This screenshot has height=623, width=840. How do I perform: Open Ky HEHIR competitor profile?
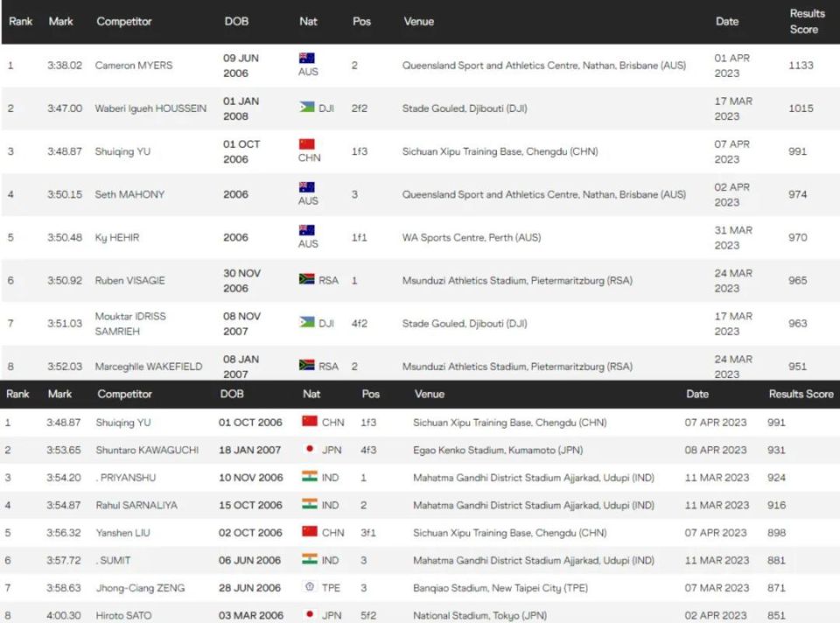(x=116, y=237)
